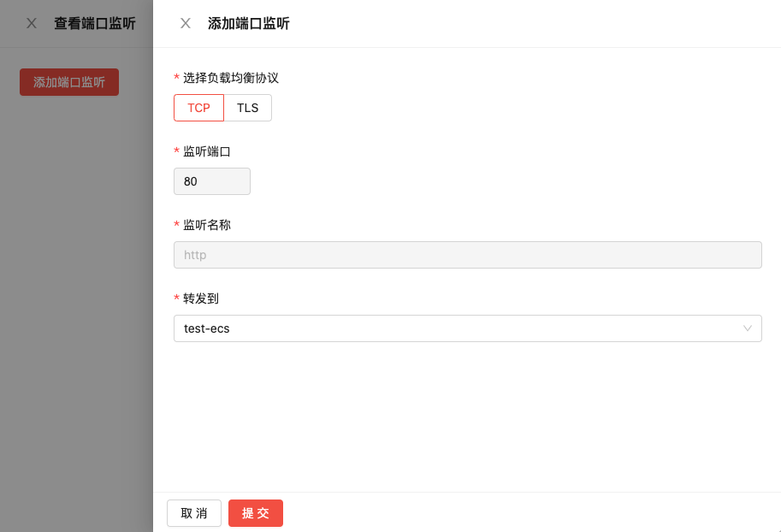Image resolution: width=781 pixels, height=532 pixels.
Task: Focus the 监听端口 field containing 80
Action: [x=211, y=181]
